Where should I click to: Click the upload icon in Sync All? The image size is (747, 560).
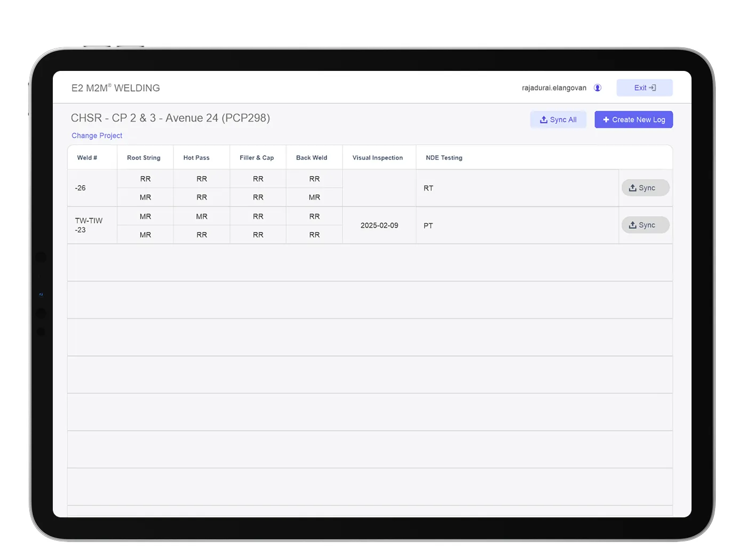coord(543,120)
